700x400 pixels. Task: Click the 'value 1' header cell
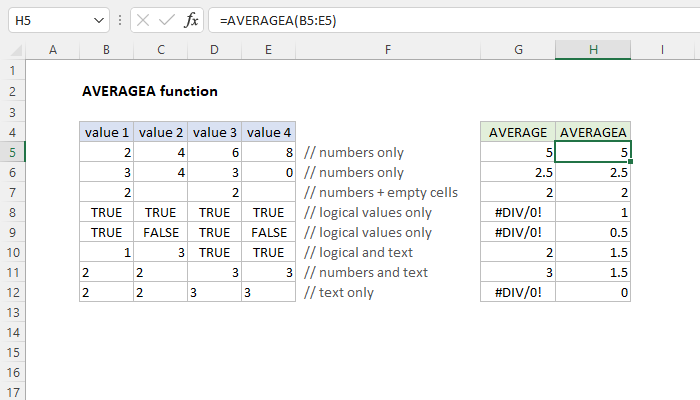click(x=106, y=132)
